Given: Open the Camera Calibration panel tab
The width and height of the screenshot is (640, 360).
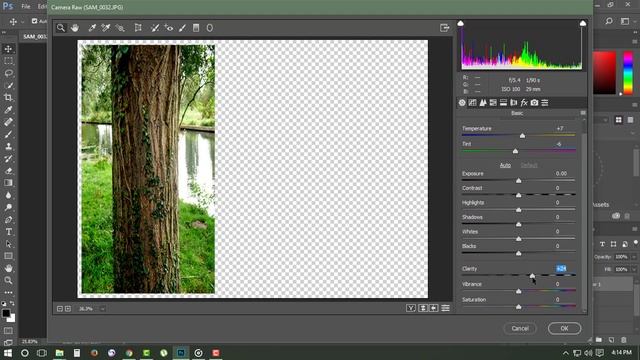Looking at the screenshot, I should coord(534,103).
